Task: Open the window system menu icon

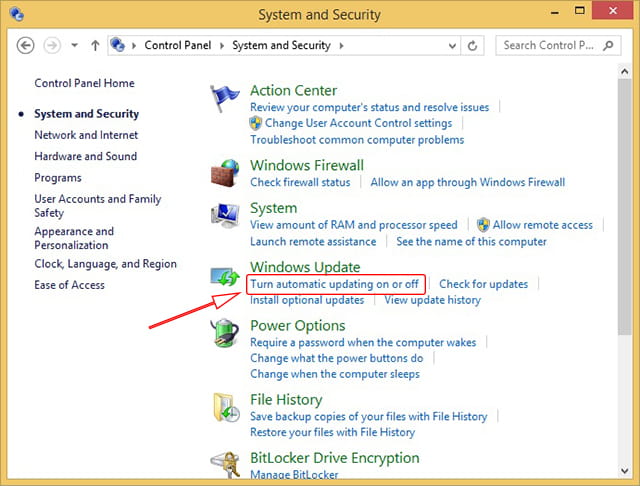Action: tap(17, 14)
